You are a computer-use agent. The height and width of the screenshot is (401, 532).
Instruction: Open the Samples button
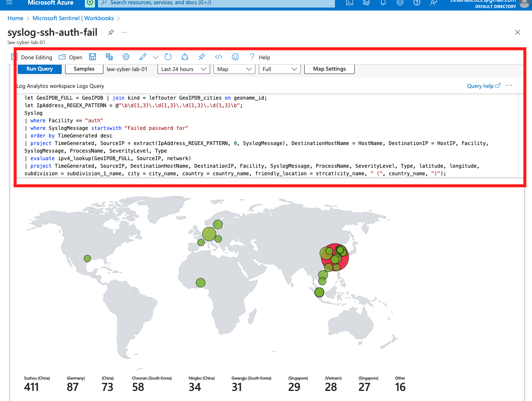[84, 69]
